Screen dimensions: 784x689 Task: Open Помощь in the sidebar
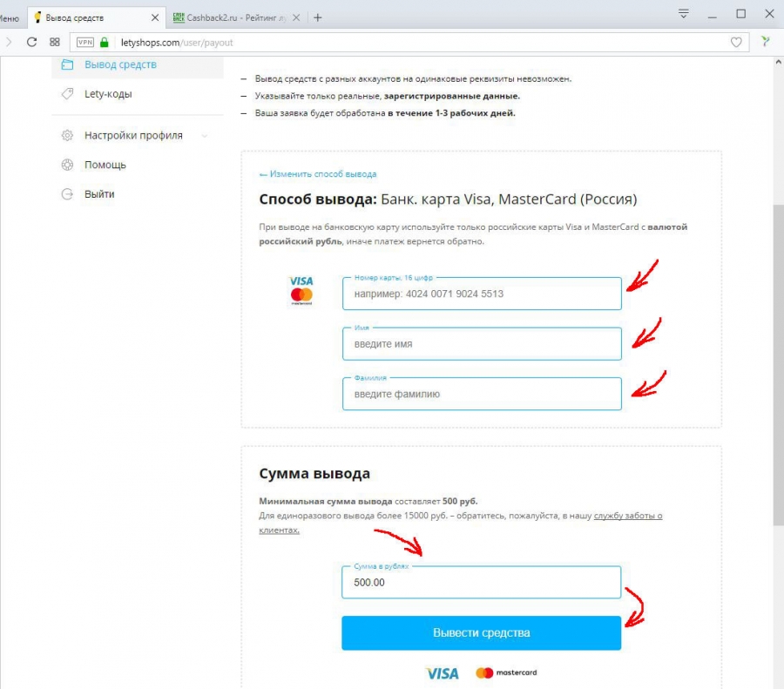pyautogui.click(x=105, y=165)
